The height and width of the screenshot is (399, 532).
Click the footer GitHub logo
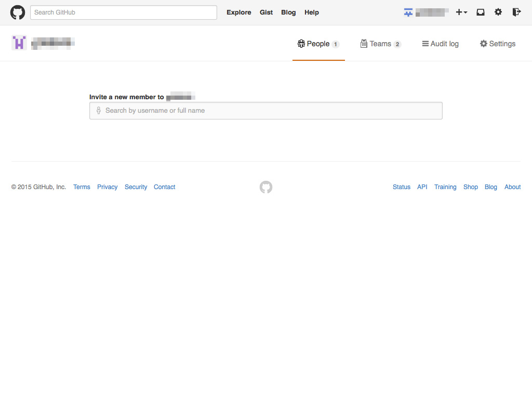pyautogui.click(x=266, y=187)
